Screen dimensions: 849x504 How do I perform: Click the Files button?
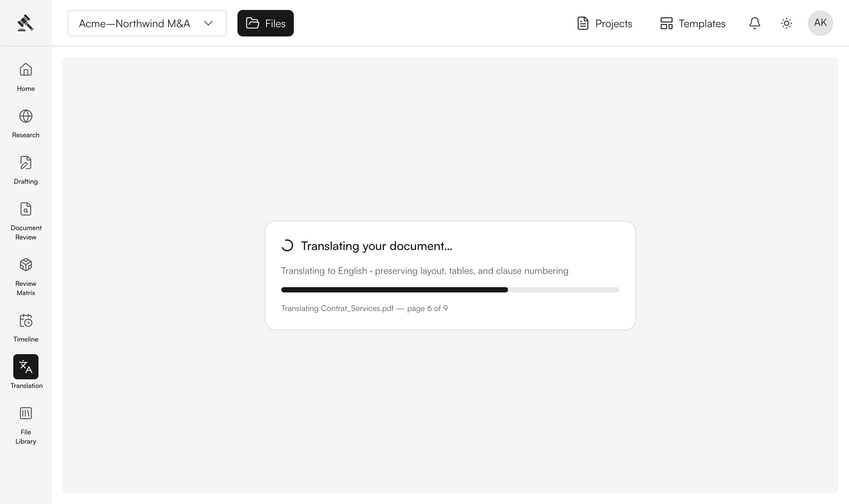[266, 23]
